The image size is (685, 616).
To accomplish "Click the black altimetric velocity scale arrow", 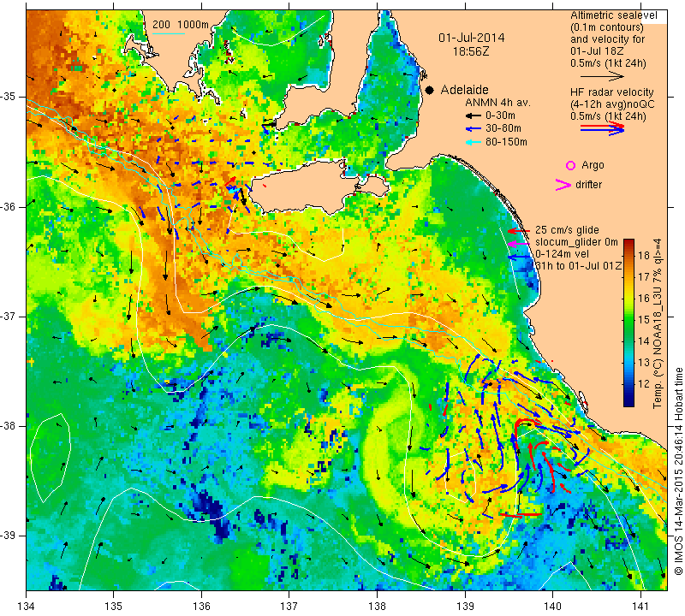I will point(602,76).
